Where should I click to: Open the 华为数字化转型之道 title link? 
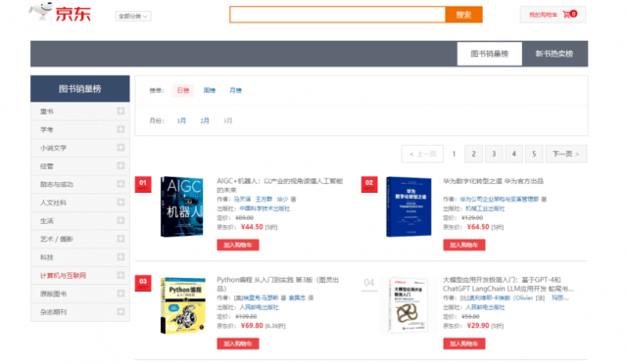coord(493,181)
